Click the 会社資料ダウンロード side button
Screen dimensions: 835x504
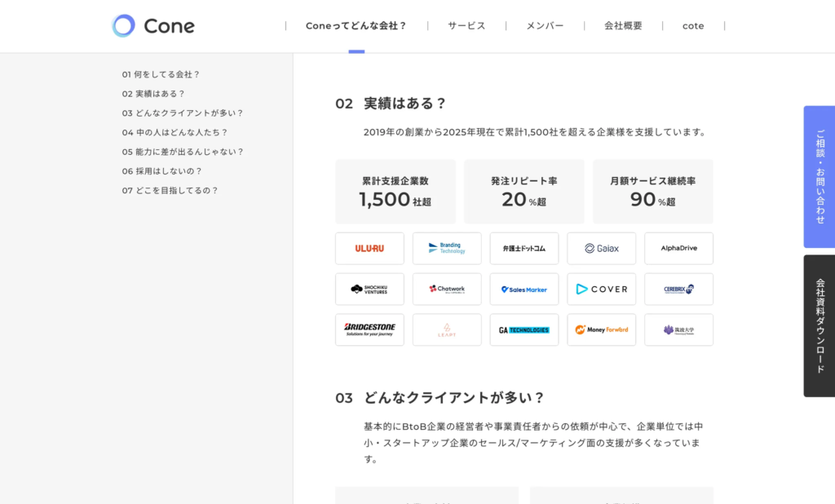[x=819, y=325]
